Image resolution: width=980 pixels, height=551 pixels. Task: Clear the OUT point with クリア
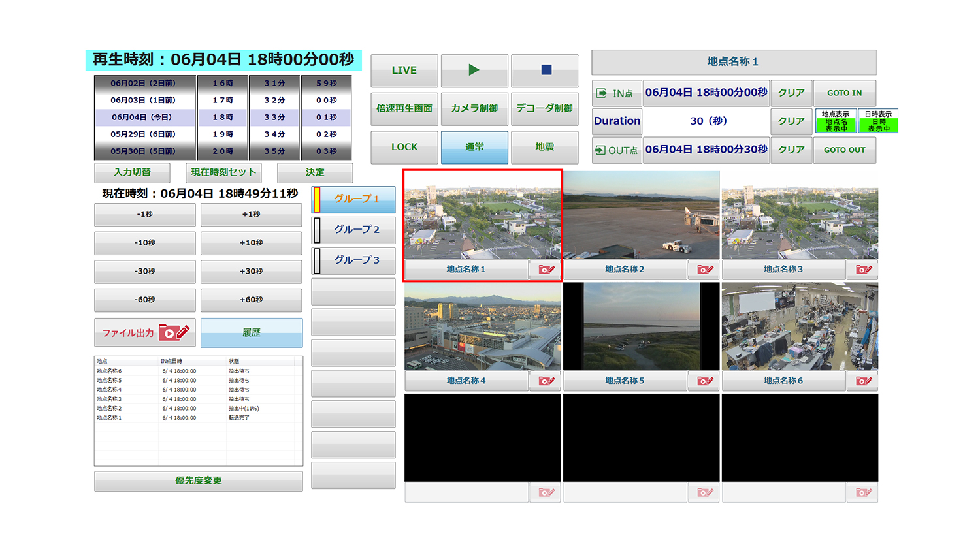click(791, 150)
